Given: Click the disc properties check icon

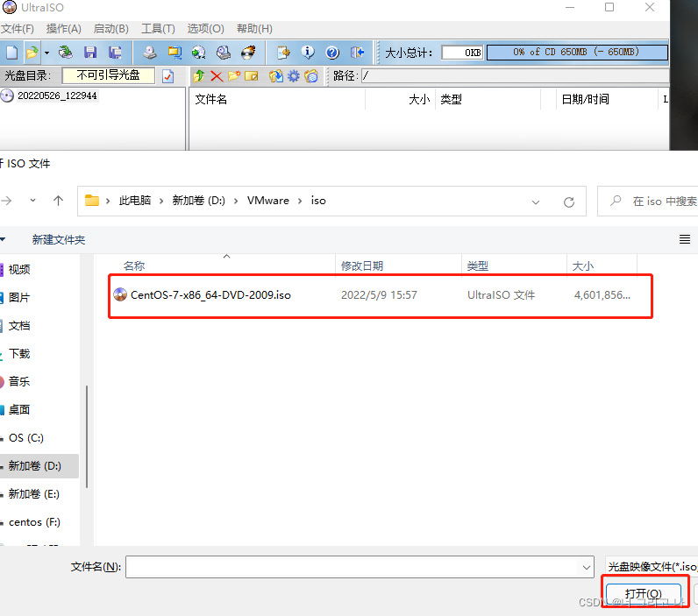Looking at the screenshot, I should pyautogui.click(x=167, y=76).
